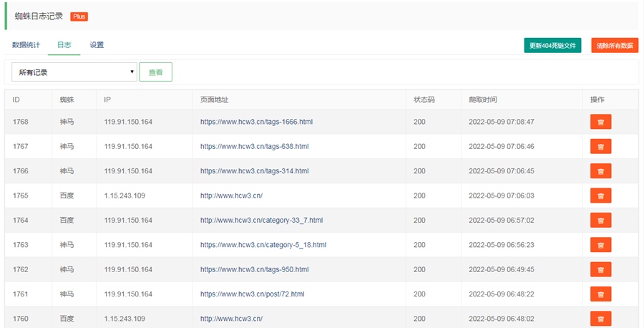Click 更新404死链文件 button
644x328 pixels.
tap(552, 46)
